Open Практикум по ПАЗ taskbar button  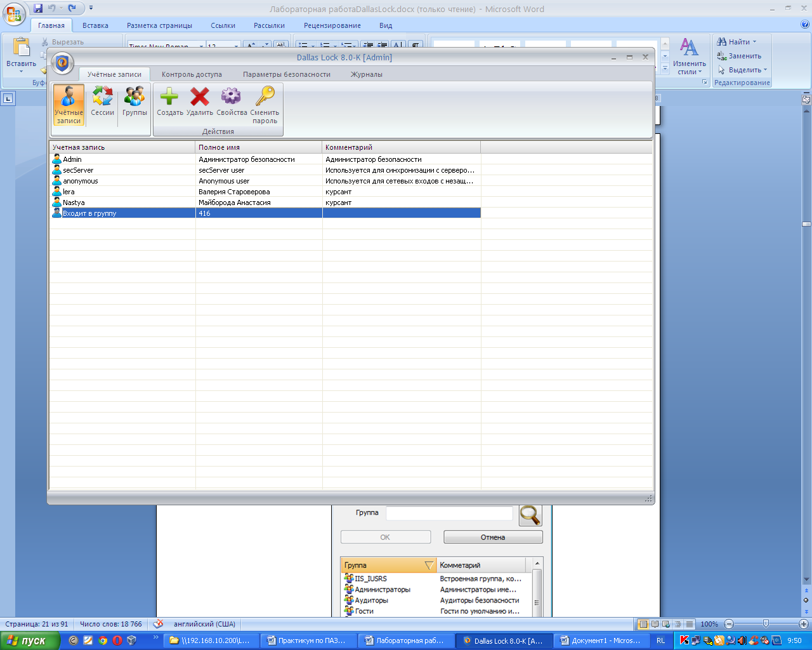pyautogui.click(x=308, y=640)
